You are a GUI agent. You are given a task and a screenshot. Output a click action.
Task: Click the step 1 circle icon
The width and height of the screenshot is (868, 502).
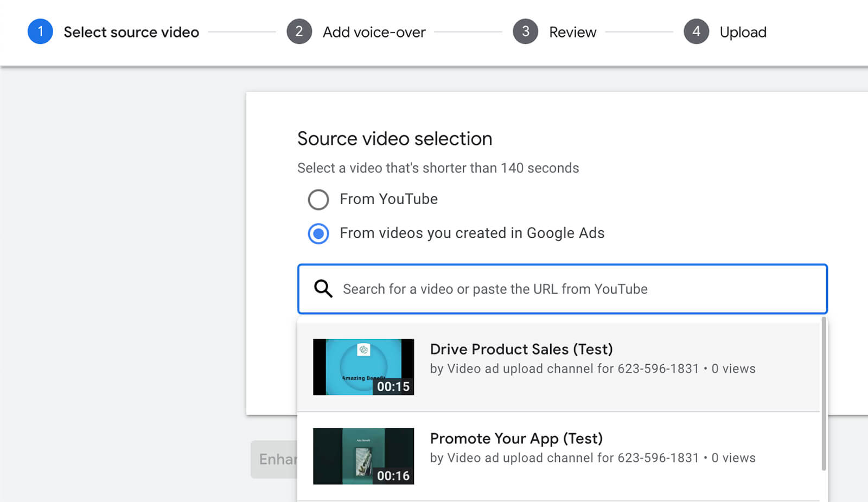40,31
